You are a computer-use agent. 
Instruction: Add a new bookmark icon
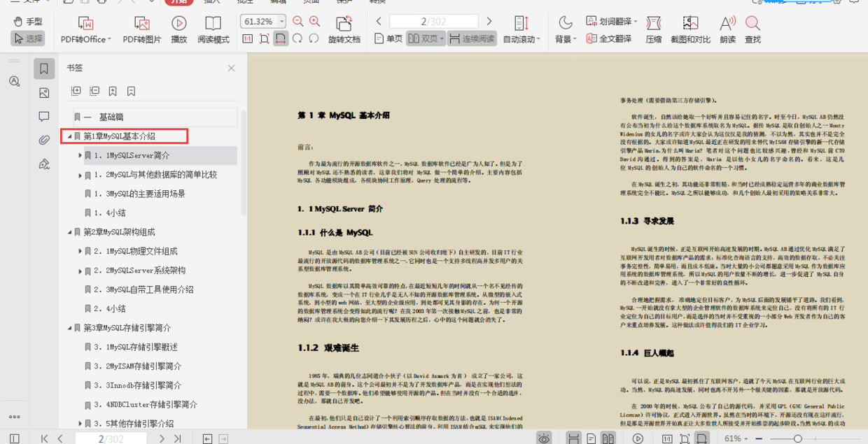click(x=113, y=91)
